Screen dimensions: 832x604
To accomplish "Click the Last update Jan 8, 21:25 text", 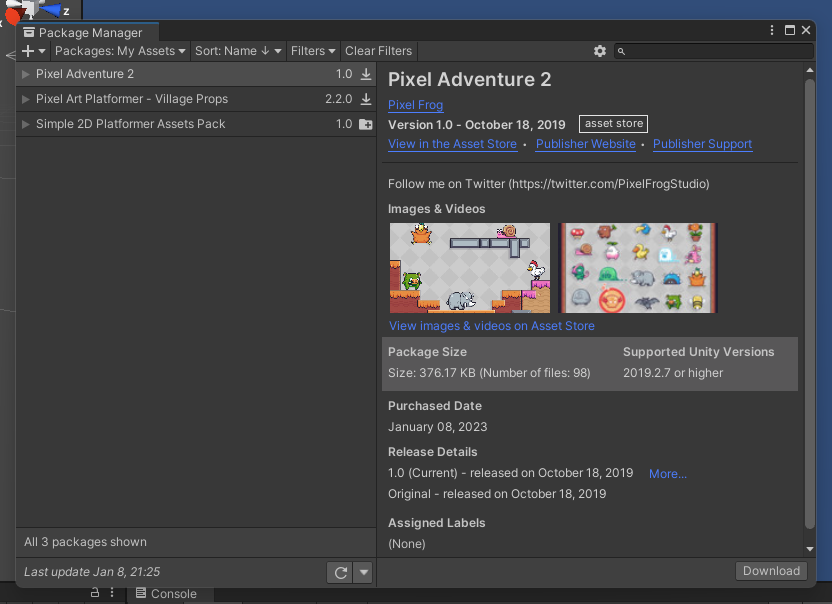I will 92,572.
